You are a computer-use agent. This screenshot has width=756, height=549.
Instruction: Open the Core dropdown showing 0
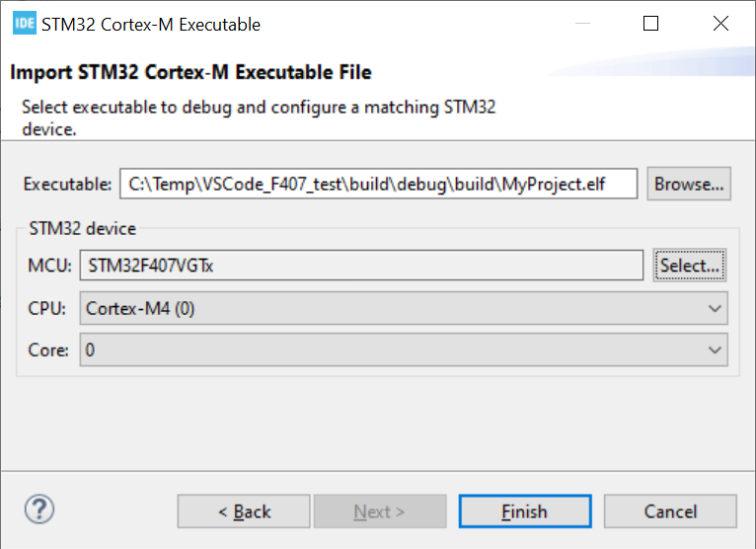click(404, 350)
